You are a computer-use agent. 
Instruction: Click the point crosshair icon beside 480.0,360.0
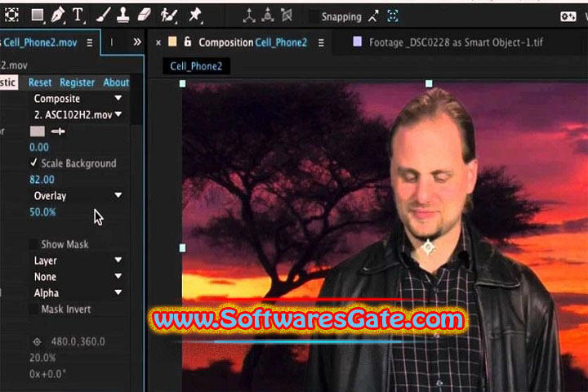(37, 341)
